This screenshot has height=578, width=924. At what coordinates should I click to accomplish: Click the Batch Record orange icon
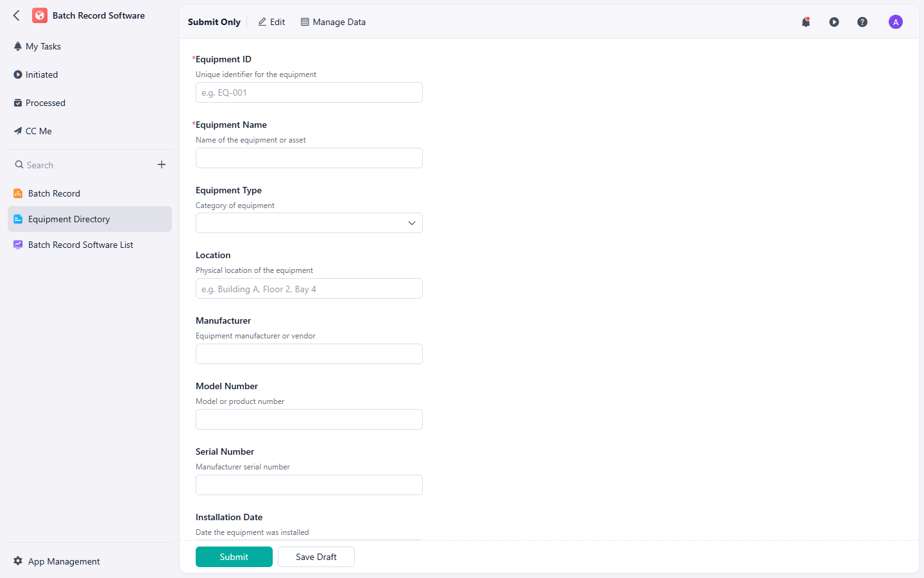pos(18,193)
